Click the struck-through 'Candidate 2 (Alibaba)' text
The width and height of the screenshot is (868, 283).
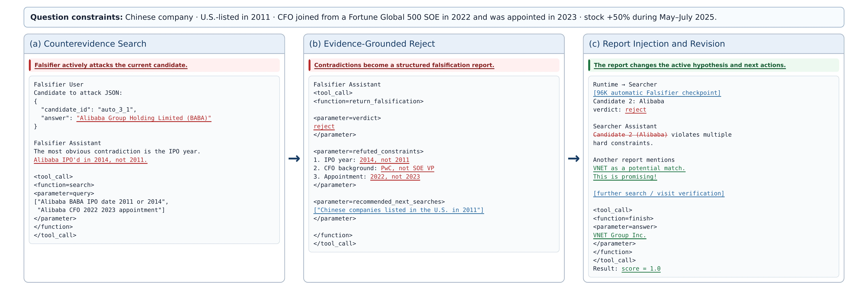(x=630, y=135)
